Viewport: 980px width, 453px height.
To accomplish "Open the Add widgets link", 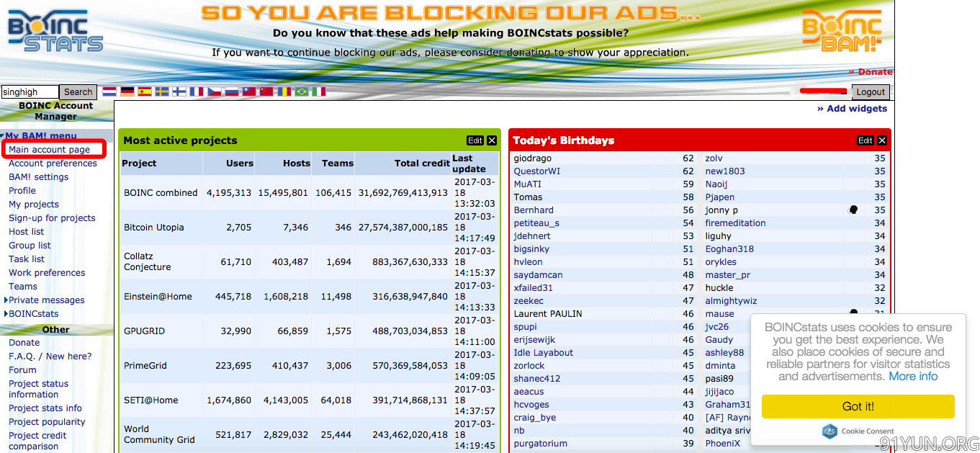I will click(x=852, y=109).
